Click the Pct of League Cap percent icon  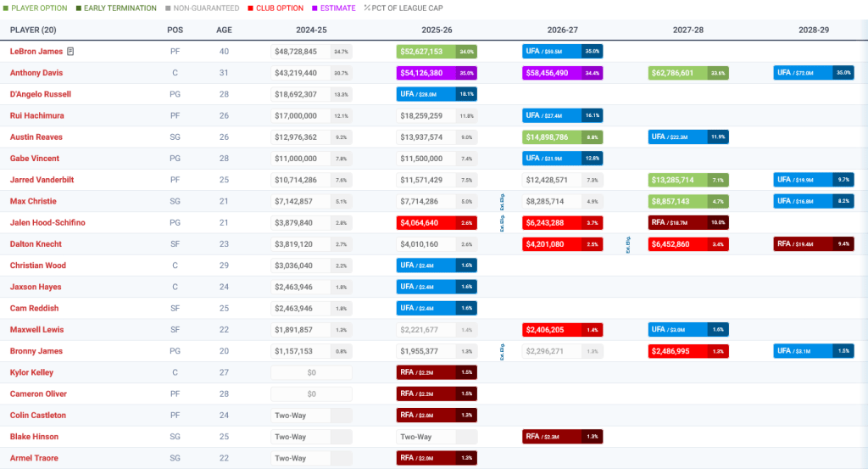367,8
